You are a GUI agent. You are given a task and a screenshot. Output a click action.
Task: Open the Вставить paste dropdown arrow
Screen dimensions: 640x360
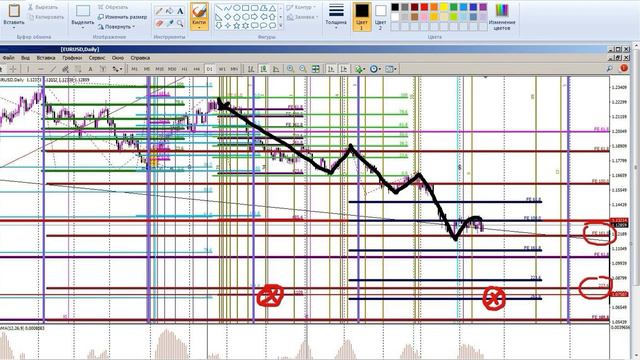pos(14,28)
